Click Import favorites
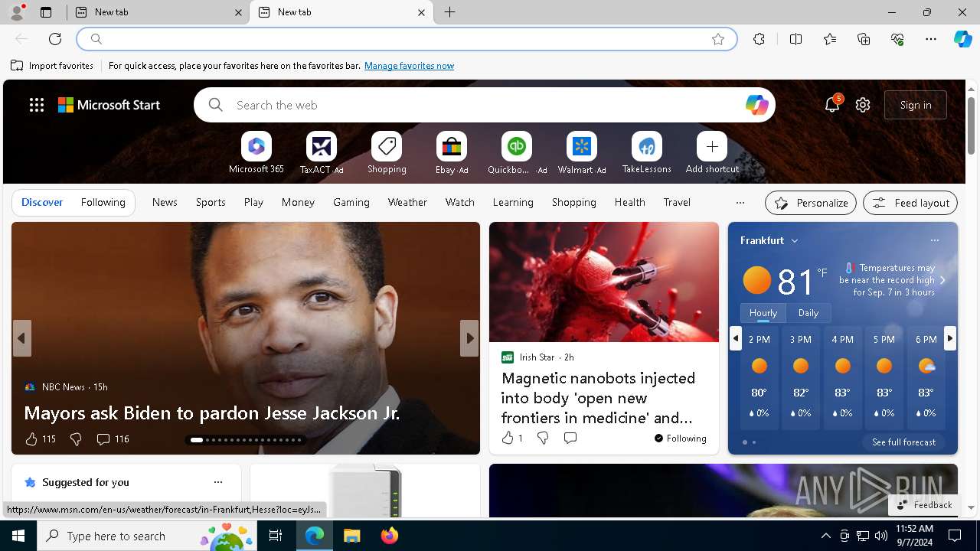Screen dimensions: 980x551 coord(52,66)
